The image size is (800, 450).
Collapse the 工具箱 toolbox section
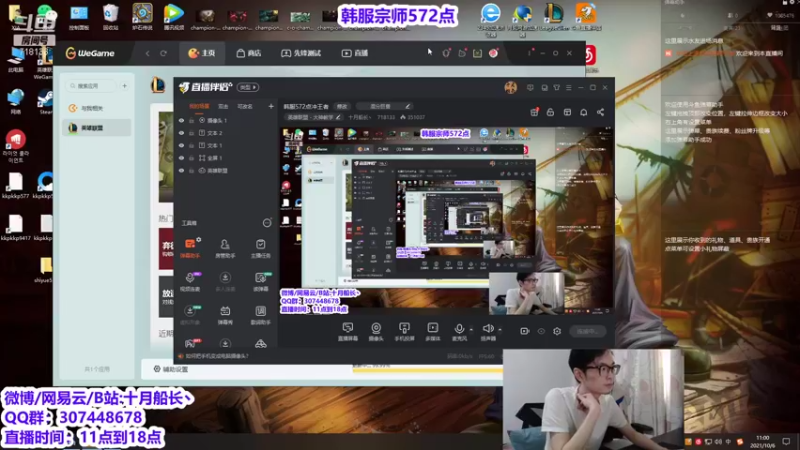[x=267, y=223]
